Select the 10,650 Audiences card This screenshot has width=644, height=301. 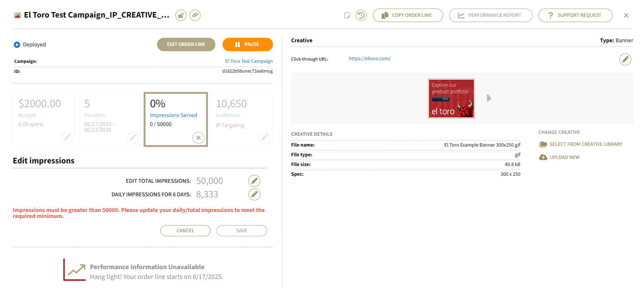coord(242,119)
